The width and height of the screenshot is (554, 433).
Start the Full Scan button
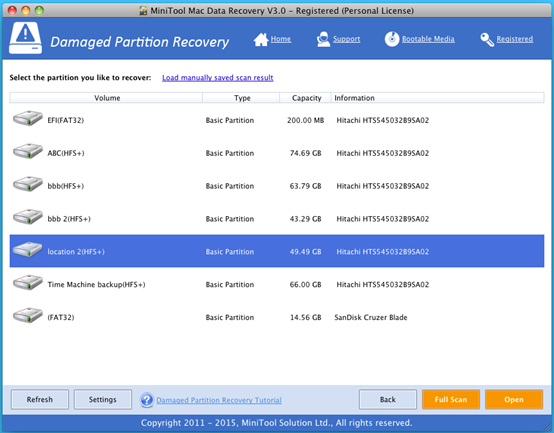pos(451,399)
